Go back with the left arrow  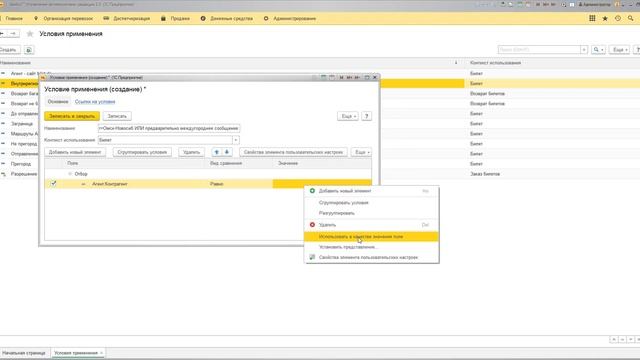[2, 33]
